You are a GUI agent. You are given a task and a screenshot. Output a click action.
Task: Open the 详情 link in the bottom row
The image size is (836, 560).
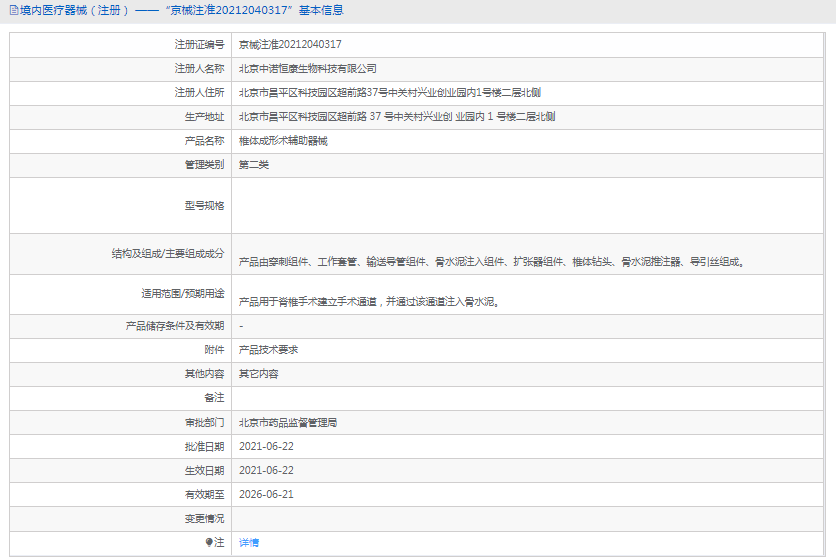pyautogui.click(x=248, y=542)
